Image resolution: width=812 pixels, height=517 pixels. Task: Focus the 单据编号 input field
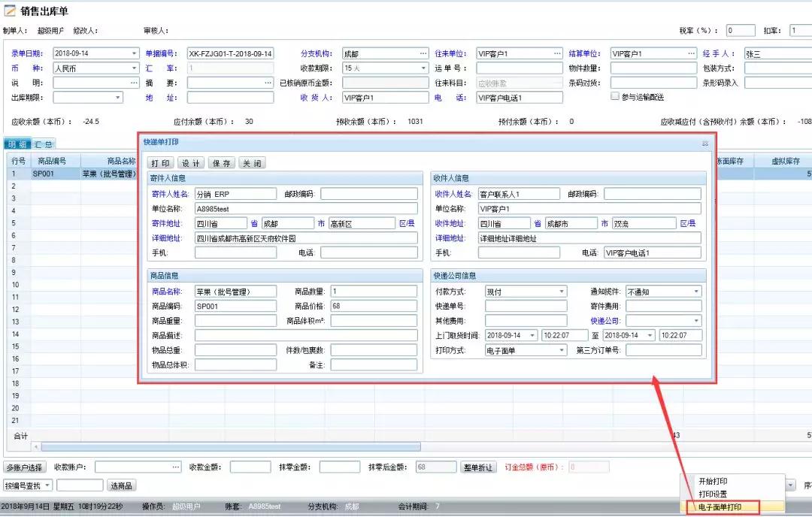[231, 53]
